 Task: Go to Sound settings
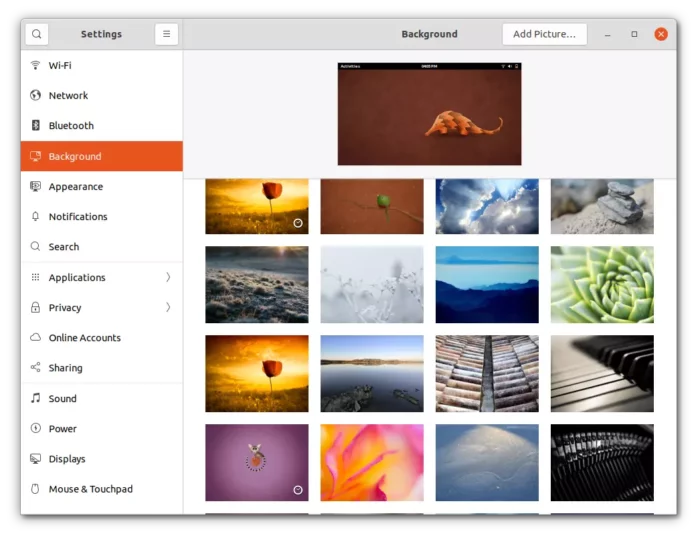(102, 398)
